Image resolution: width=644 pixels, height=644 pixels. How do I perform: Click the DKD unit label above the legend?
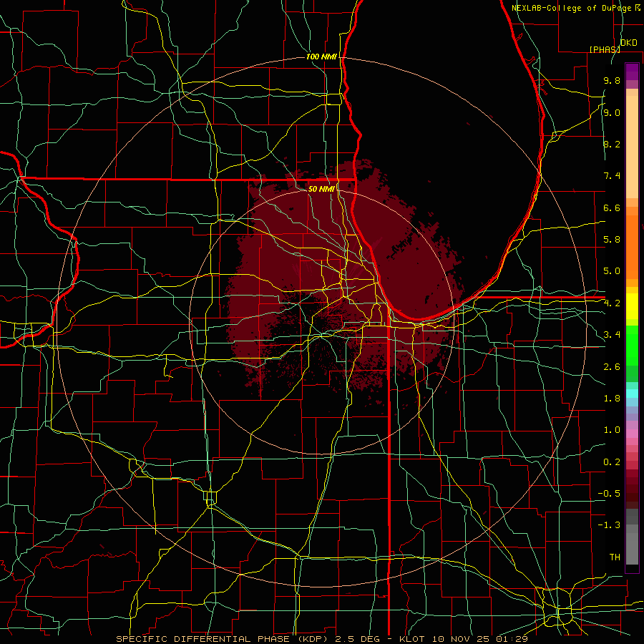tap(628, 43)
